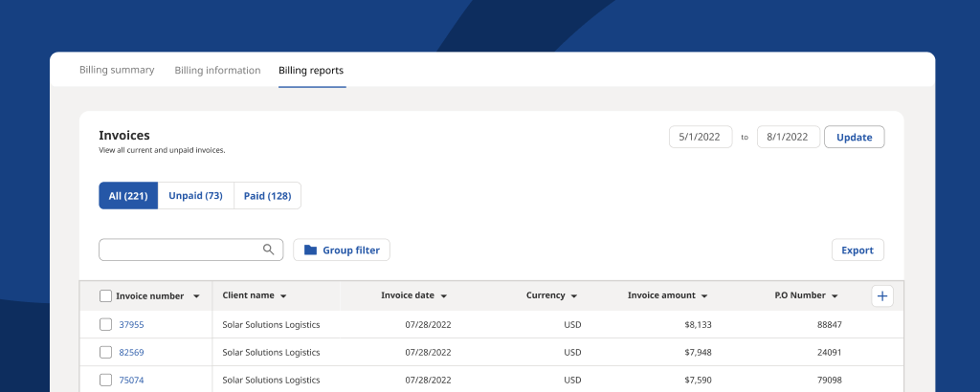Sort by Invoice number dropdown arrow
This screenshot has height=392, width=980.
(196, 296)
